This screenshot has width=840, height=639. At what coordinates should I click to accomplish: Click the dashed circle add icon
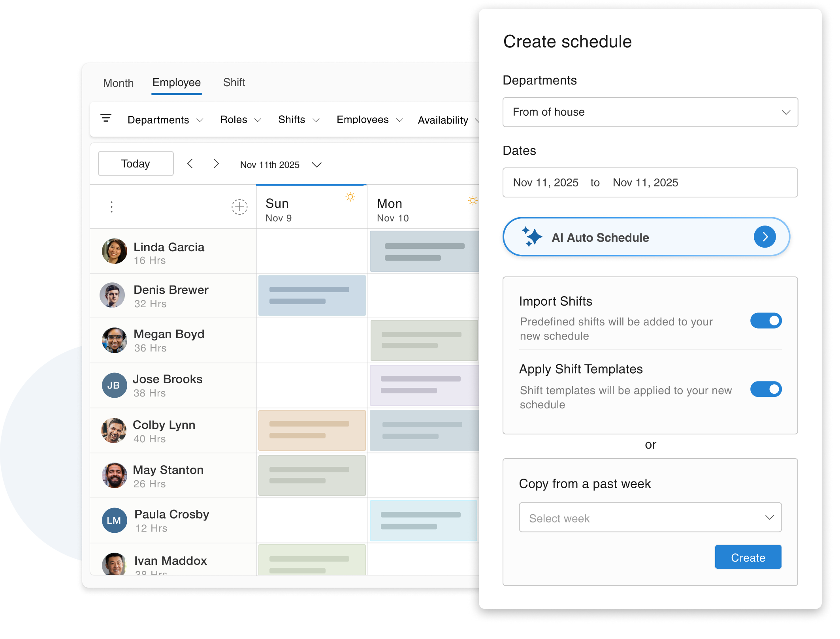pos(239,207)
